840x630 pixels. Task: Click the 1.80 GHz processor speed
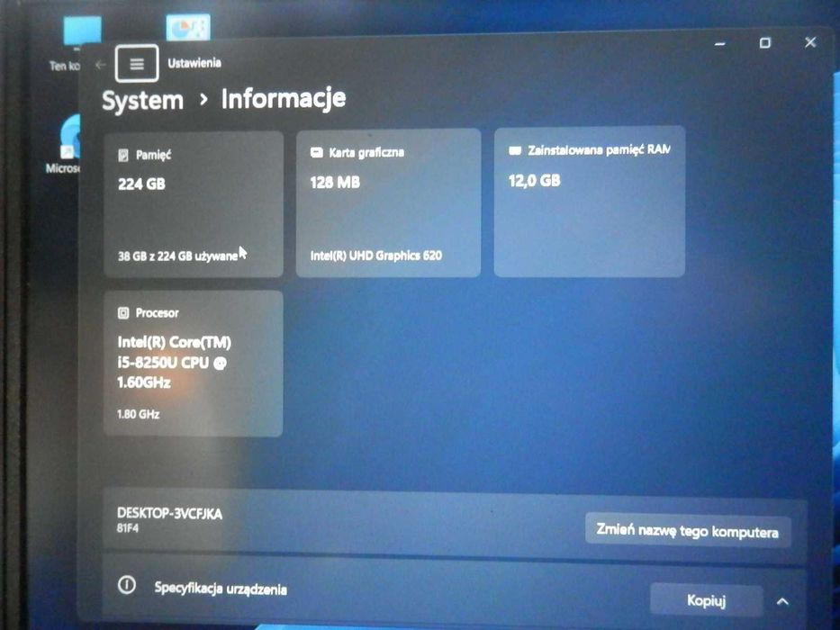coord(139,414)
